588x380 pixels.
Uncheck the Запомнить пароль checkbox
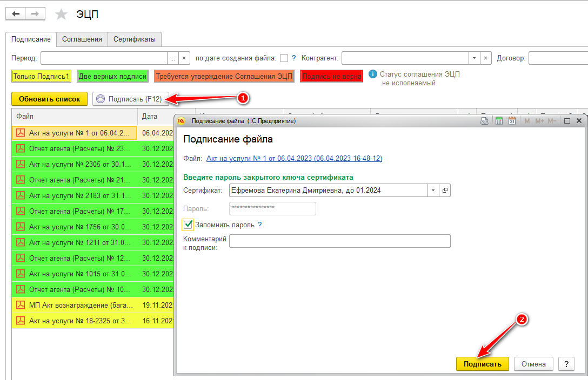(x=189, y=225)
